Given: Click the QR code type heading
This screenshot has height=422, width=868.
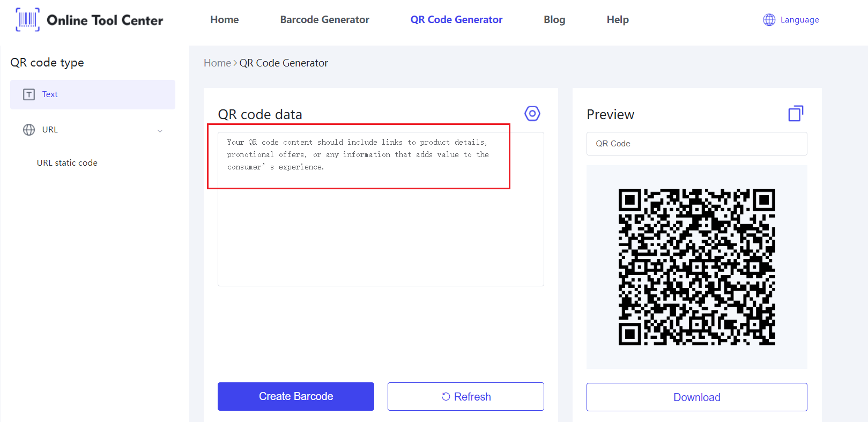Looking at the screenshot, I should pyautogui.click(x=47, y=63).
